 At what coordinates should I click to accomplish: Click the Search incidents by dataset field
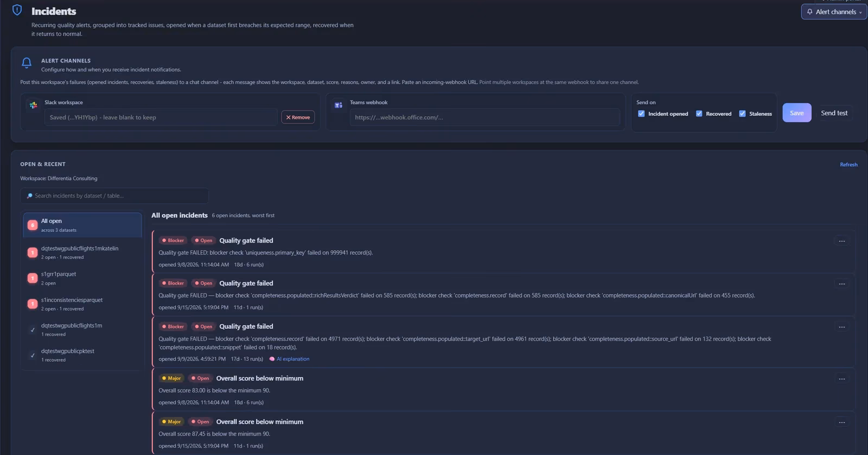(114, 196)
